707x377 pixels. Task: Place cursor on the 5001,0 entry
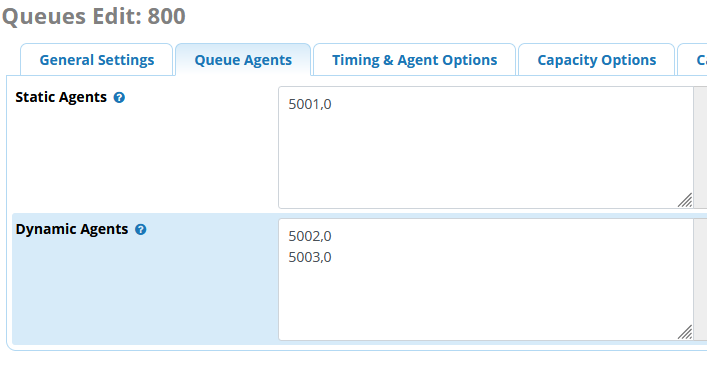[x=310, y=105]
